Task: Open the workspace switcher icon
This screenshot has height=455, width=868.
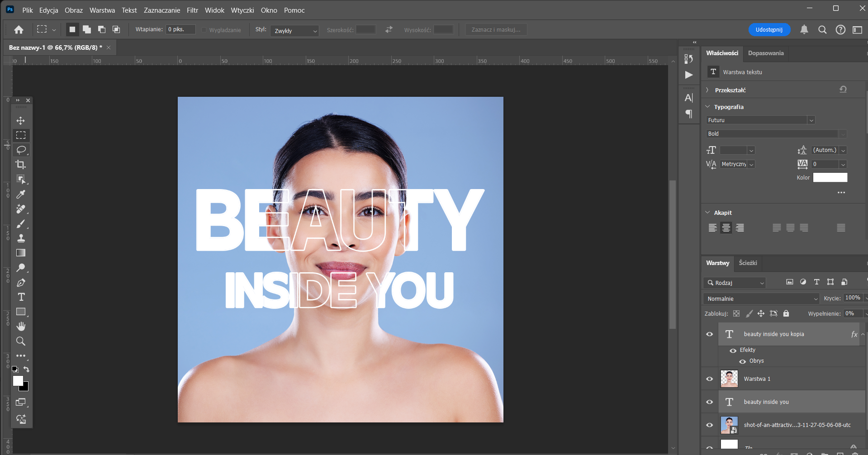Action: click(857, 30)
